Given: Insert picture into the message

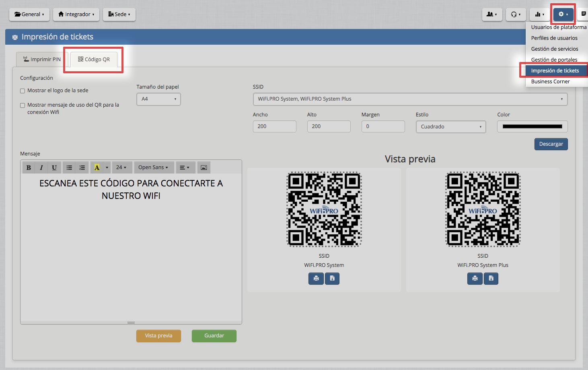Looking at the screenshot, I should pos(204,167).
